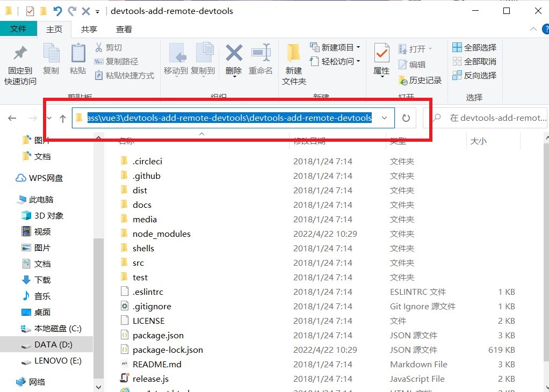The height and width of the screenshot is (392, 549).
Task: Clear selection with 全部取消
Action: [x=474, y=61]
